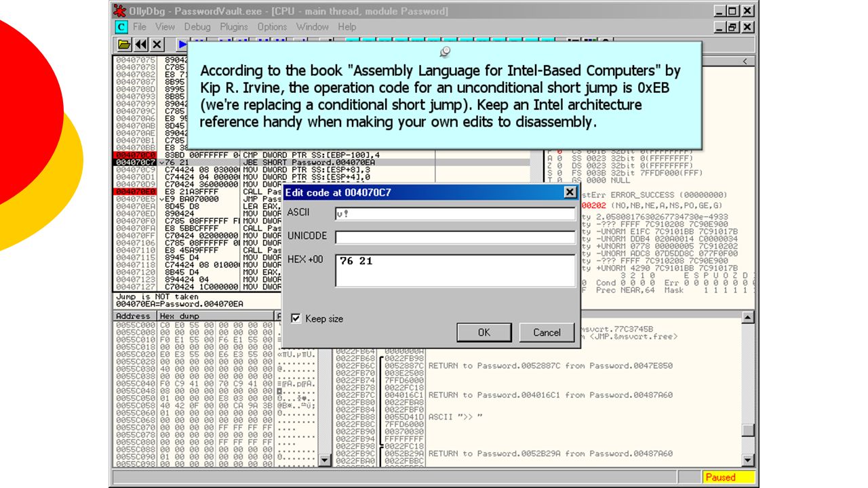
Task: Click the Open file folder icon
Action: tap(124, 44)
